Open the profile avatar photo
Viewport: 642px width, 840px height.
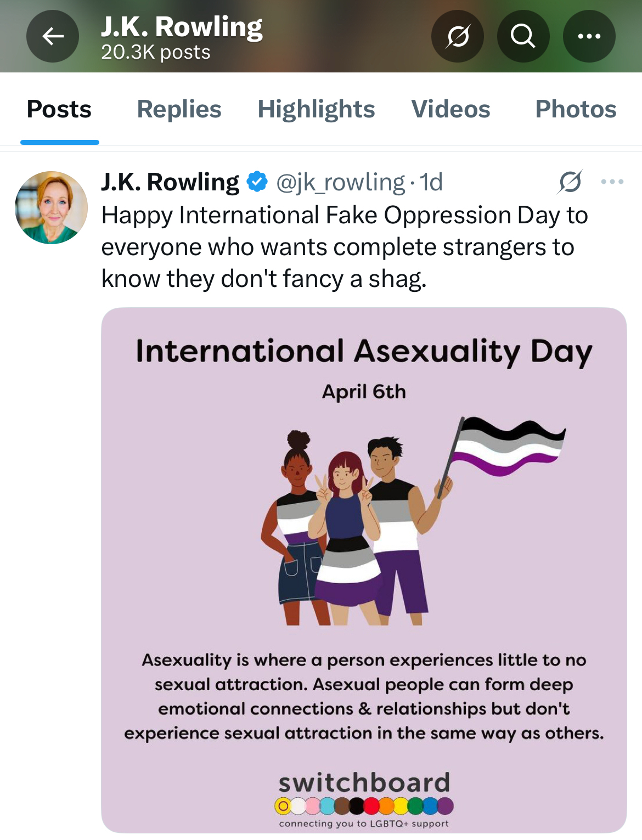point(51,207)
